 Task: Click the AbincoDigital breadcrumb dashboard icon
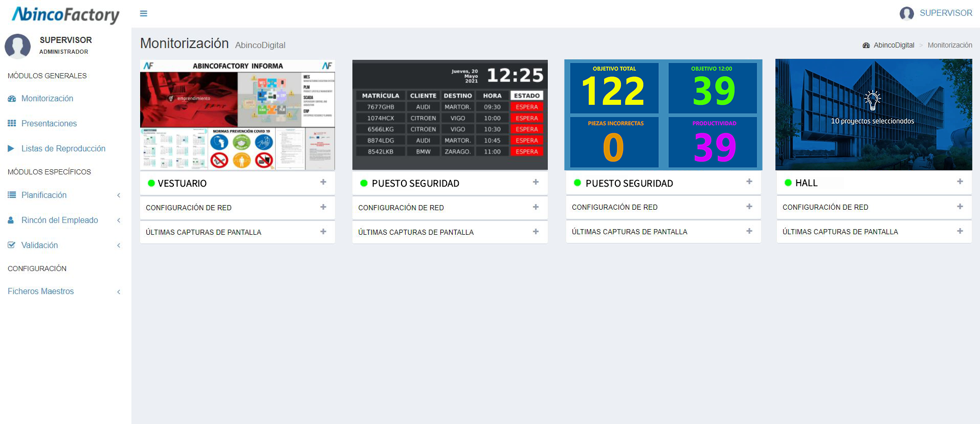click(x=866, y=45)
